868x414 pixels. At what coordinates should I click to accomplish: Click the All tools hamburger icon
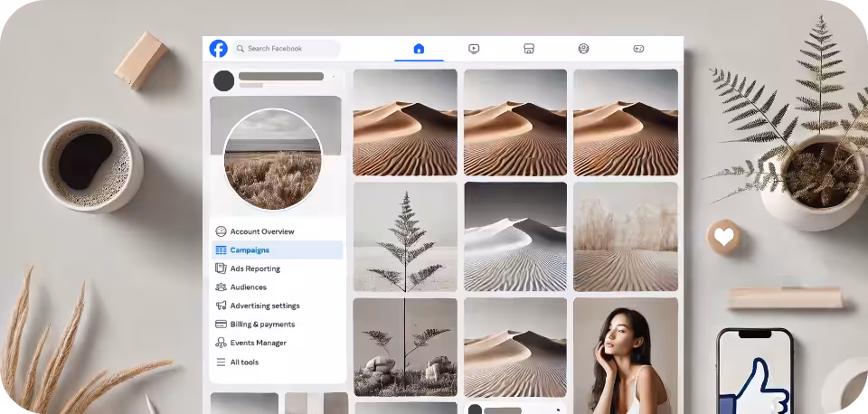tap(221, 362)
